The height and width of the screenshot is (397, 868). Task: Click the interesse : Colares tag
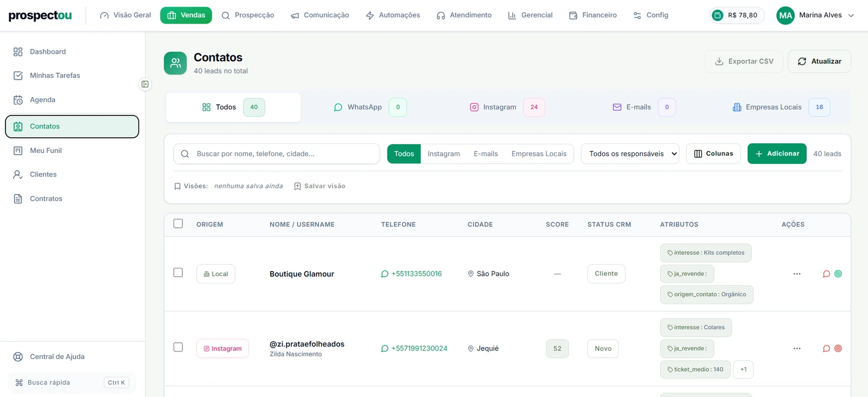696,328
